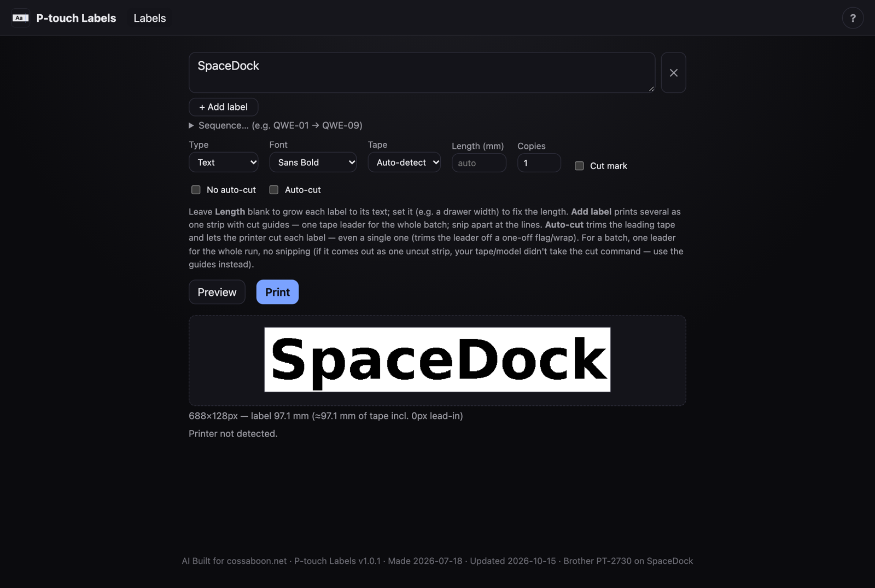
Task: Open the Labels tab
Action: pos(149,18)
